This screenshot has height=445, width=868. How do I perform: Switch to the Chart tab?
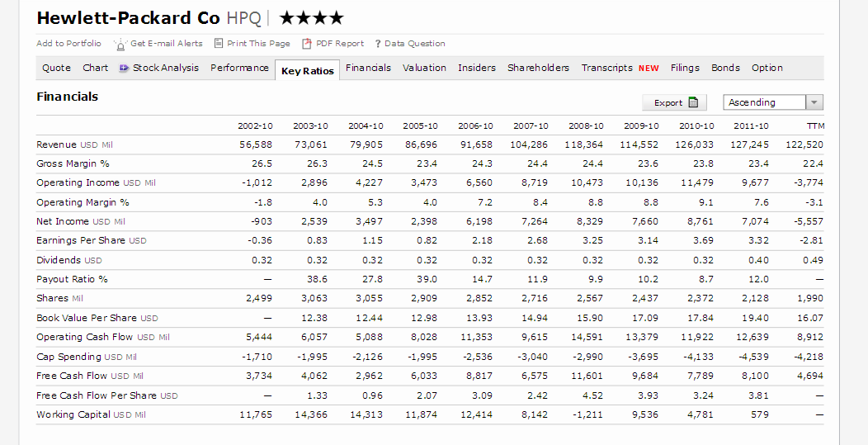(95, 68)
